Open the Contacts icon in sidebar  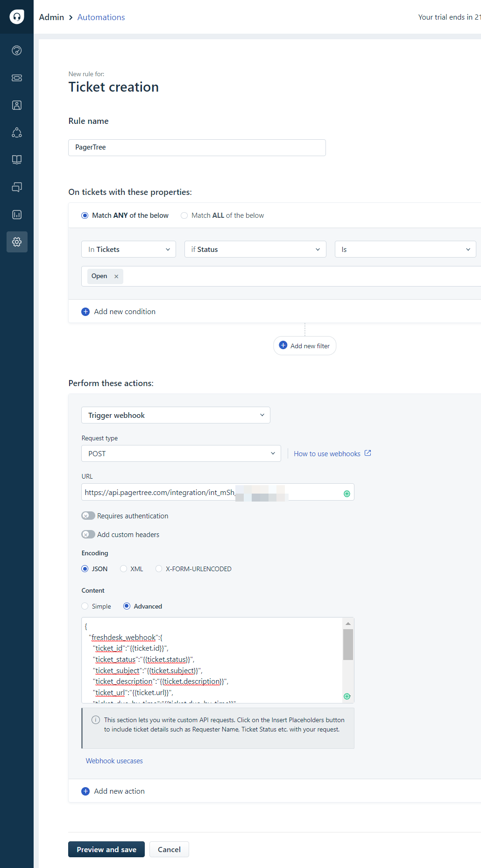click(17, 105)
